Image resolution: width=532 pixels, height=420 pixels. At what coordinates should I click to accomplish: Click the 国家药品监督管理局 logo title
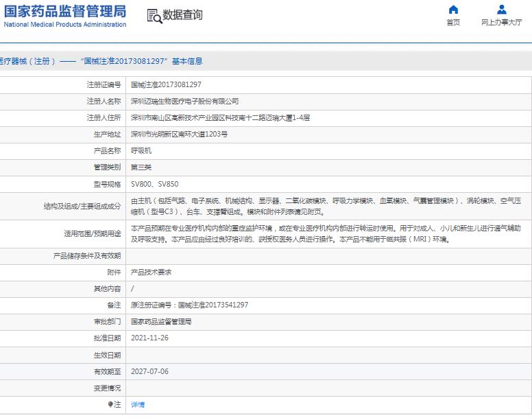(x=65, y=11)
